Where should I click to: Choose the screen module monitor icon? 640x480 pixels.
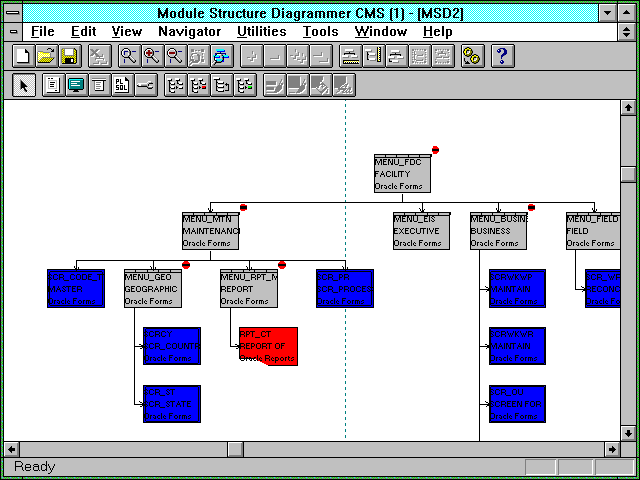[x=75, y=85]
